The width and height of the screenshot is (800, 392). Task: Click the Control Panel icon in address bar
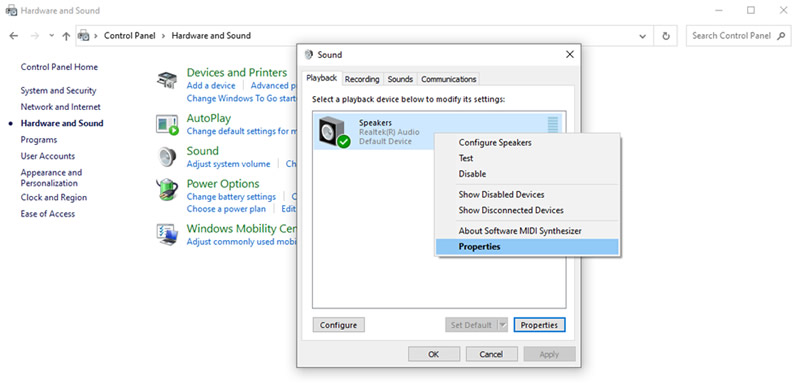coord(84,36)
